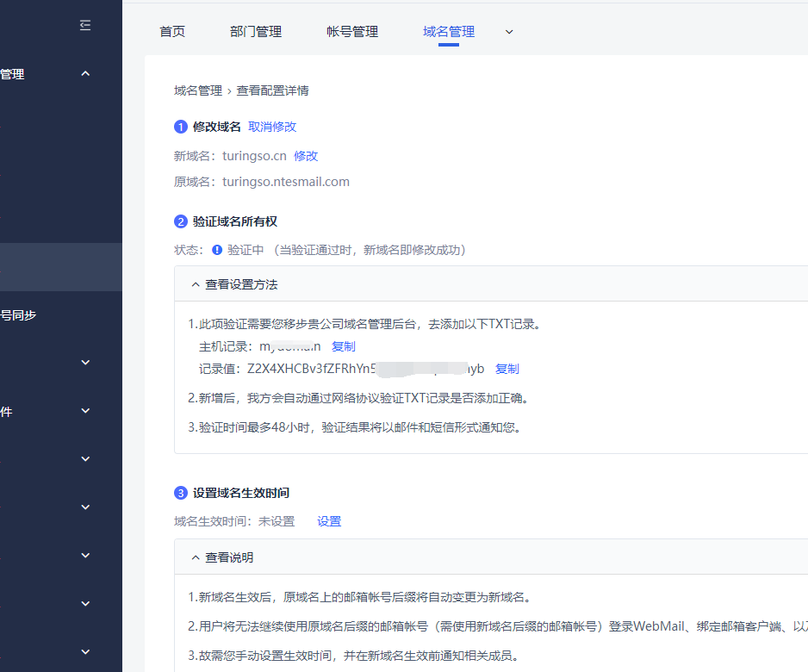Screen dimensions: 808x672
Task: Switch to the 部门管理 tab
Action: [256, 32]
